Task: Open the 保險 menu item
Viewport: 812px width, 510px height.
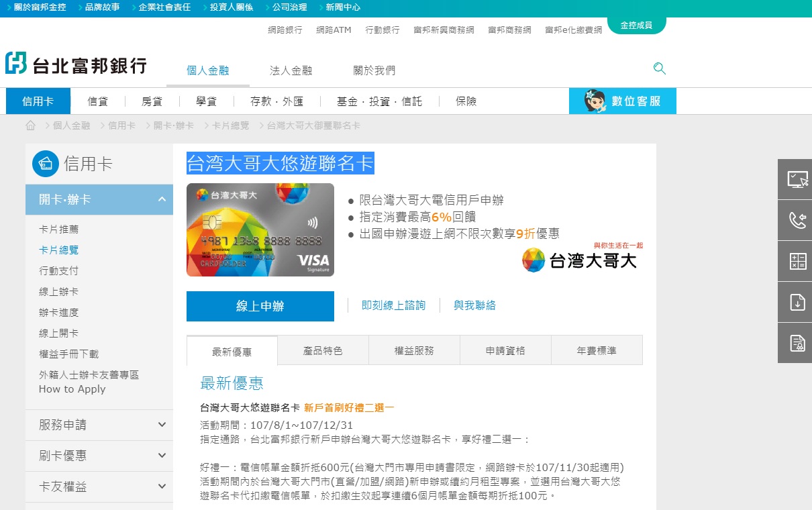Action: tap(466, 101)
